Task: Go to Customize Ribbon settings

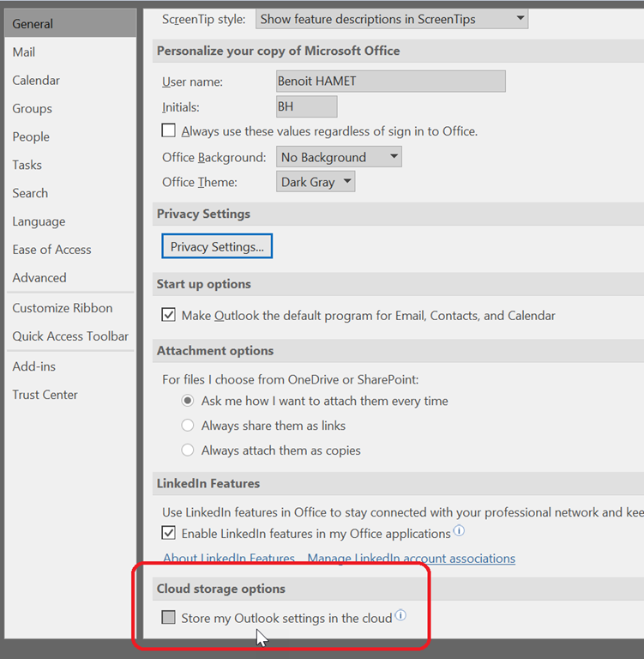Action: [62, 308]
